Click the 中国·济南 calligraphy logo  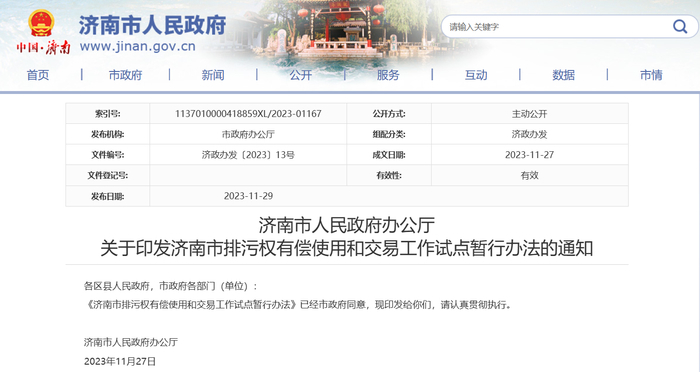tap(44, 47)
